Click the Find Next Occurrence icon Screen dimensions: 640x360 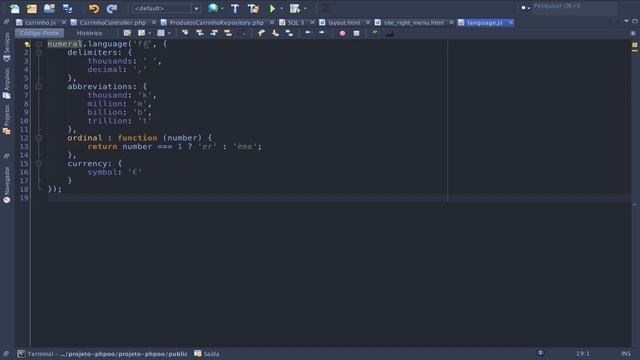[214, 33]
